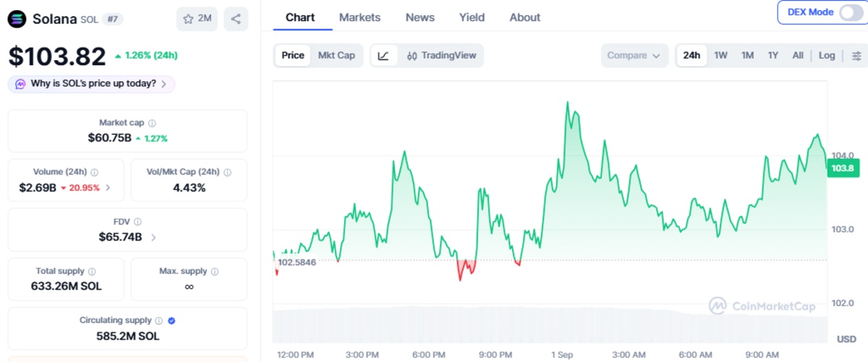Image resolution: width=868 pixels, height=362 pixels.
Task: Switch chart to Mkt Cap view
Action: (x=336, y=55)
